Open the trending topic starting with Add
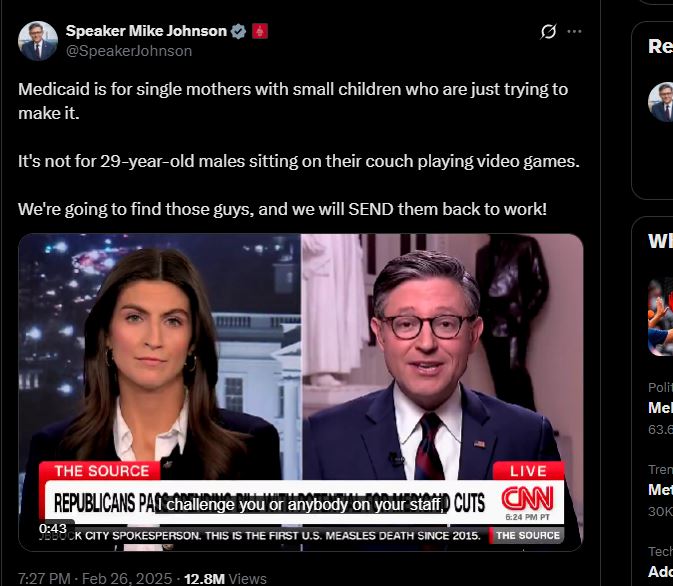The height and width of the screenshot is (586, 673). (x=660, y=571)
